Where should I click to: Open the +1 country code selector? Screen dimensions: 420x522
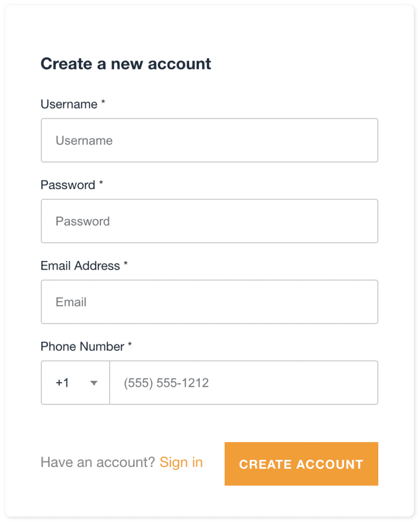point(75,383)
